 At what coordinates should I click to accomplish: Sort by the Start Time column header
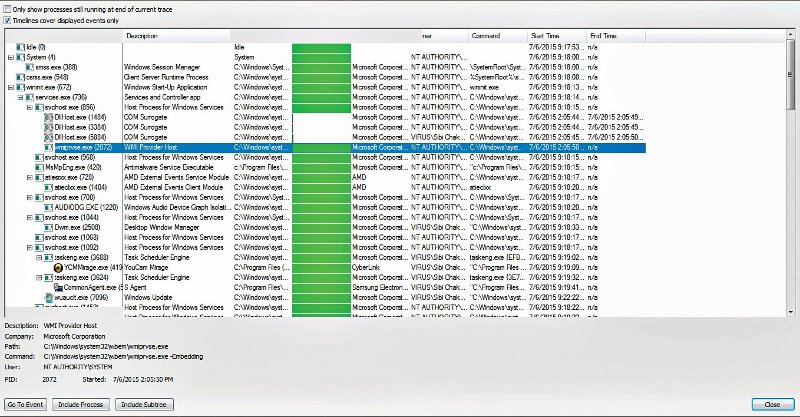tap(557, 36)
